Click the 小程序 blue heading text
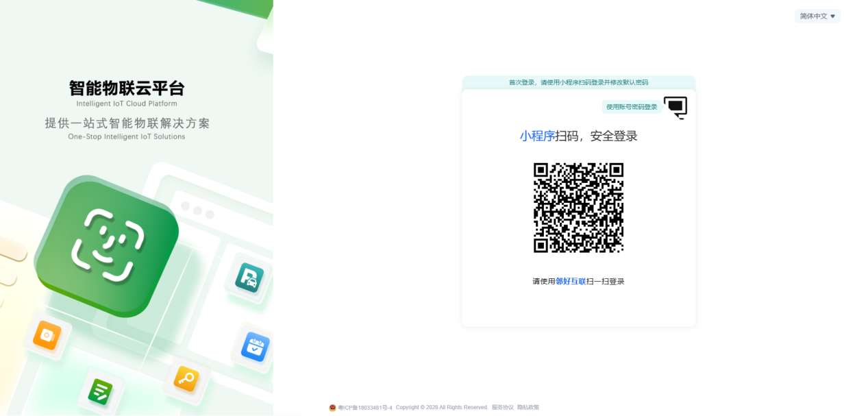Image resolution: width=868 pixels, height=416 pixels. (x=537, y=136)
